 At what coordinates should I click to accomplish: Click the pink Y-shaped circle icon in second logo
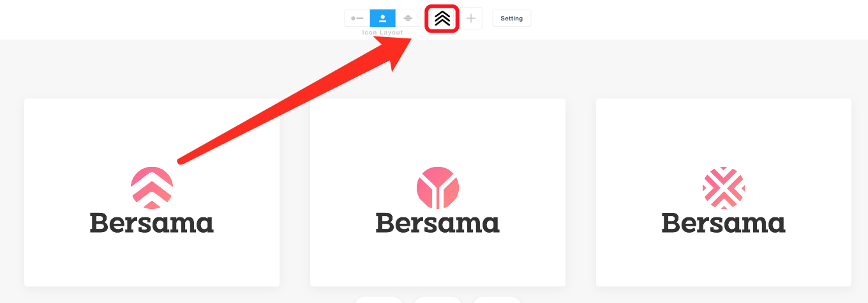click(x=438, y=188)
